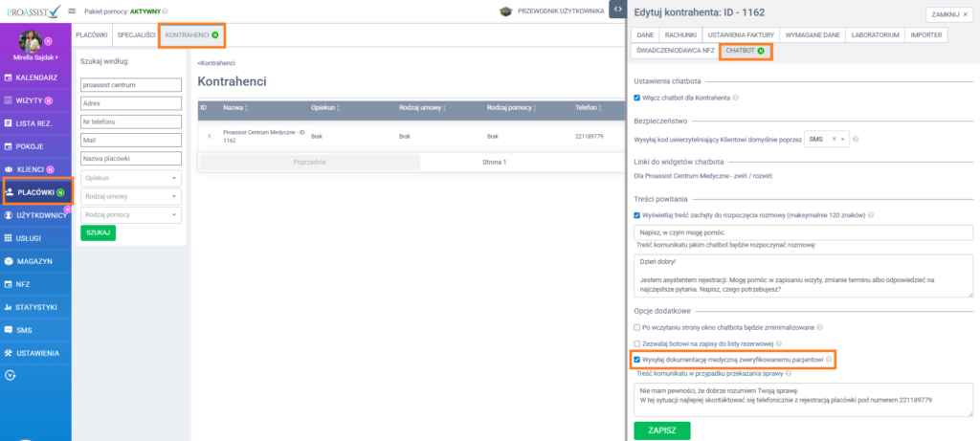Toggle the code panel arrows icon
The width and height of the screenshot is (980, 441).
[x=618, y=9]
